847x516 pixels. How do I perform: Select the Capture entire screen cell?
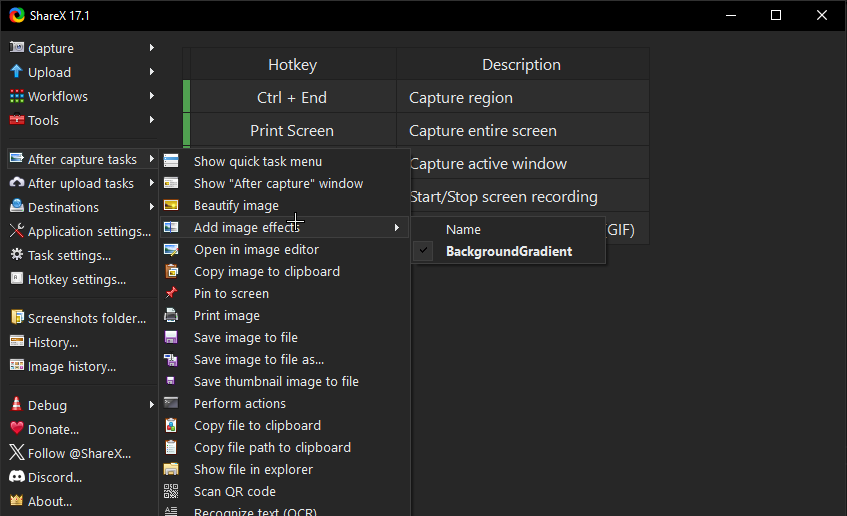pyautogui.click(x=522, y=130)
